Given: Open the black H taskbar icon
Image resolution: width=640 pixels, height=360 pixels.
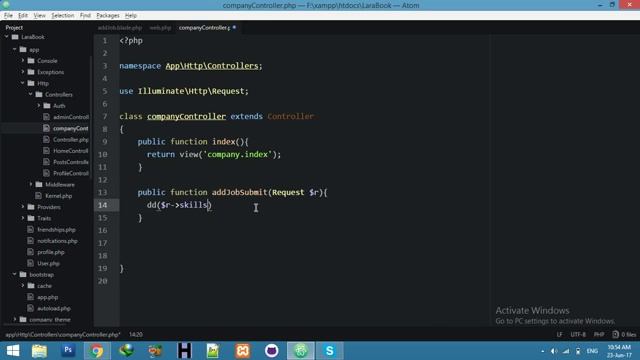Looking at the screenshot, I should click(x=184, y=351).
